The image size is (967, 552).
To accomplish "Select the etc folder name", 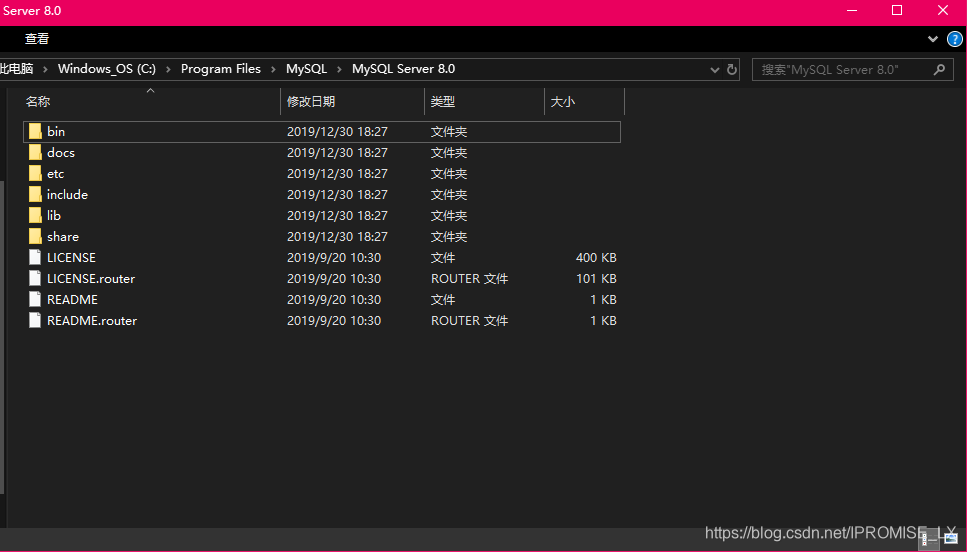I will point(56,174).
